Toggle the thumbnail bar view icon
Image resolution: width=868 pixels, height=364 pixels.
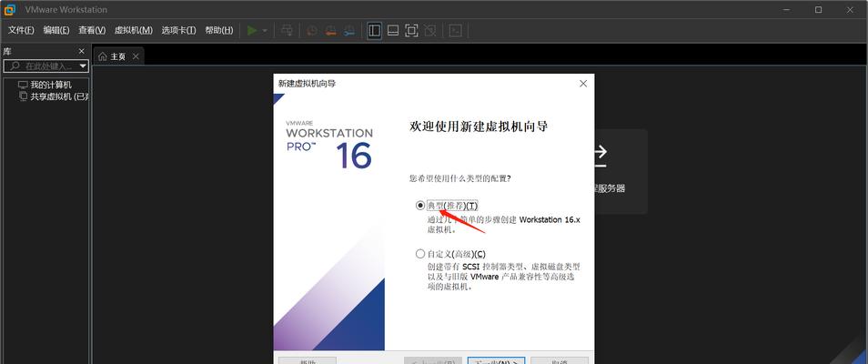[393, 30]
